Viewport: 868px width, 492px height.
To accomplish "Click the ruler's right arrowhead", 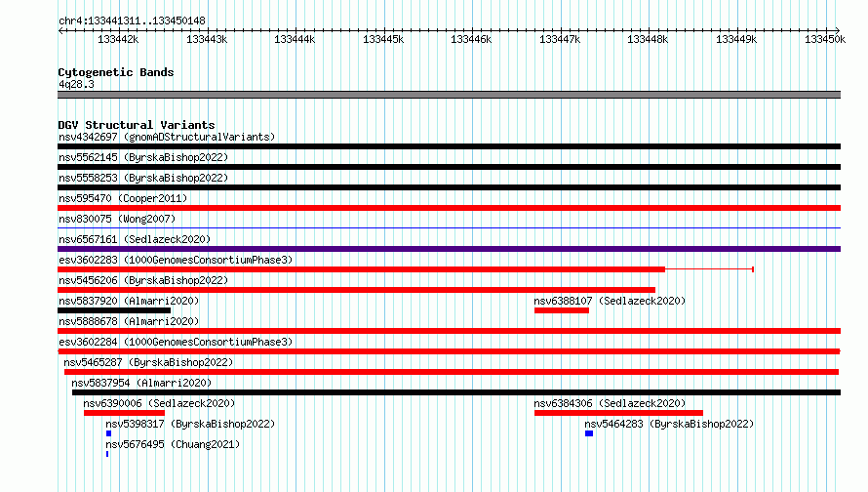I will pos(838,30).
